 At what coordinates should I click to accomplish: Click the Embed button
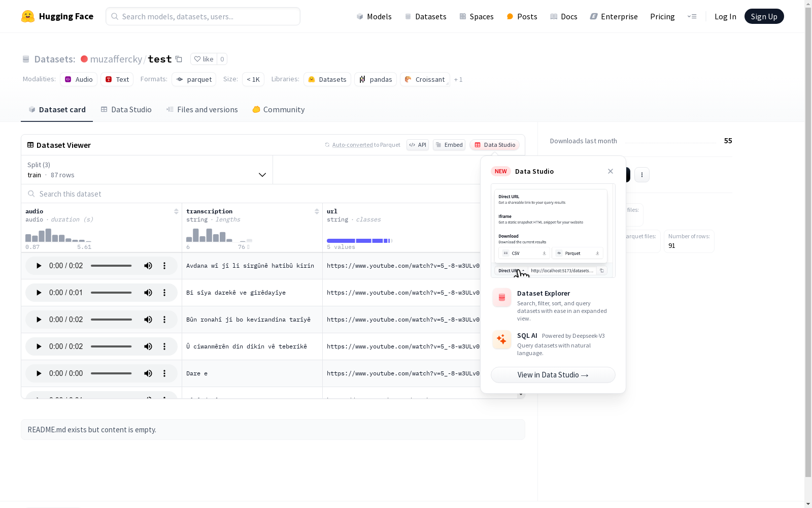click(x=449, y=145)
